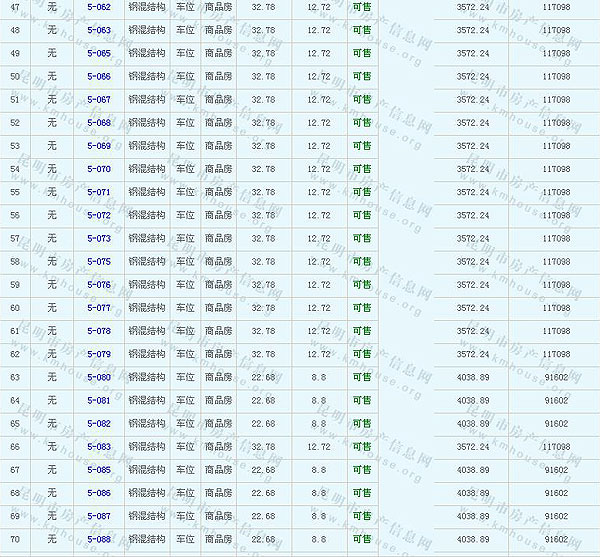The width and height of the screenshot is (600, 557).
Task: Click the 4038.89 price in row 70
Action: [473, 539]
